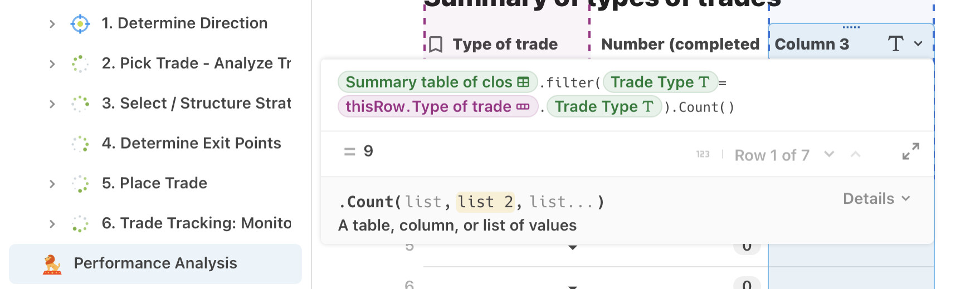980x289 pixels.
Task: Open the Column 3 options dropdown
Action: 918,44
